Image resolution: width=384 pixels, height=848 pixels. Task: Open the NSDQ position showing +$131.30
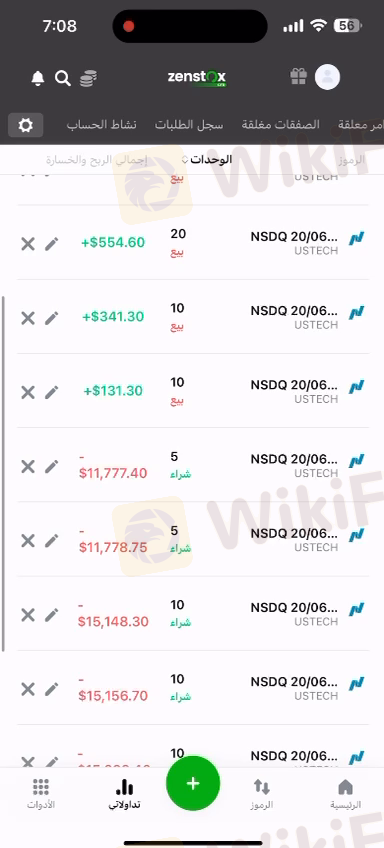(x=193, y=391)
